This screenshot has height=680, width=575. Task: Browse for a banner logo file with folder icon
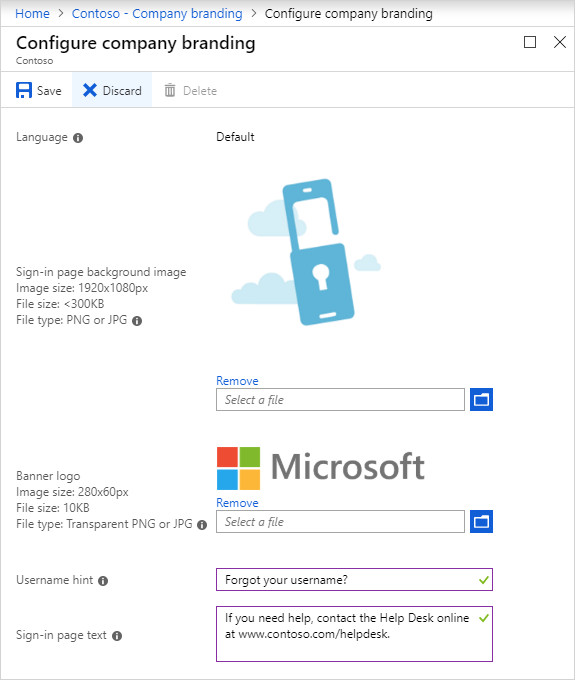481,521
